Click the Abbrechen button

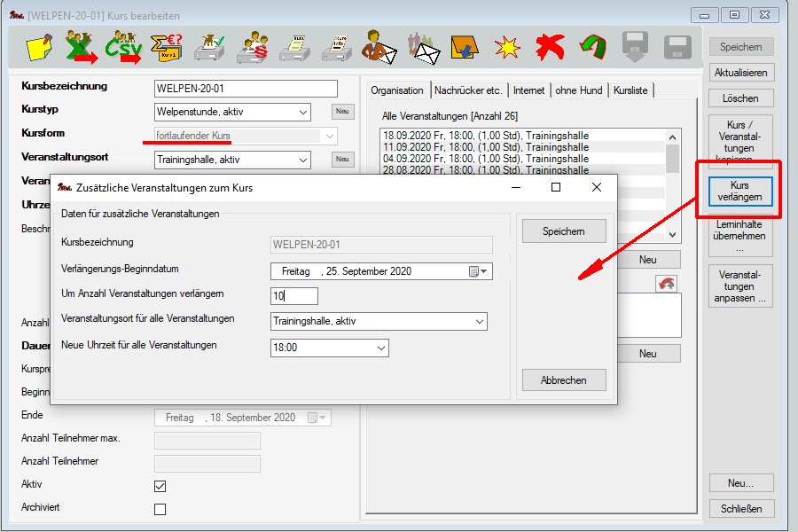(563, 380)
